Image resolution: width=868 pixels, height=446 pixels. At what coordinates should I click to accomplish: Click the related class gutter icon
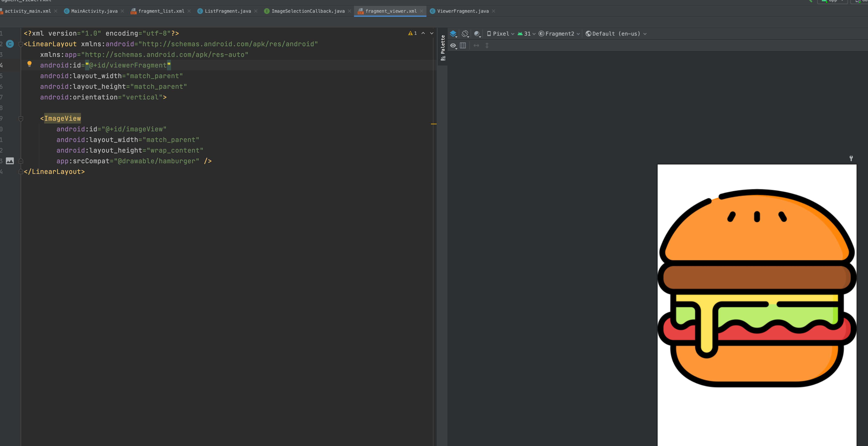10,44
